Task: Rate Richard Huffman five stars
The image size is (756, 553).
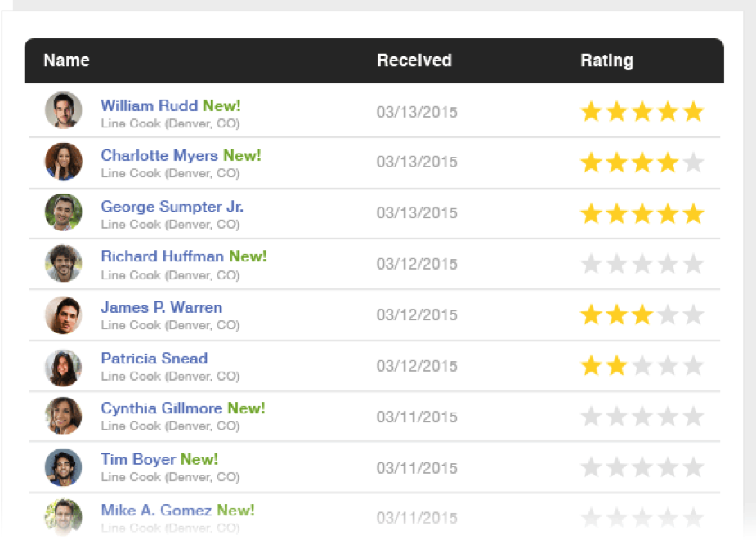Action: (x=693, y=264)
